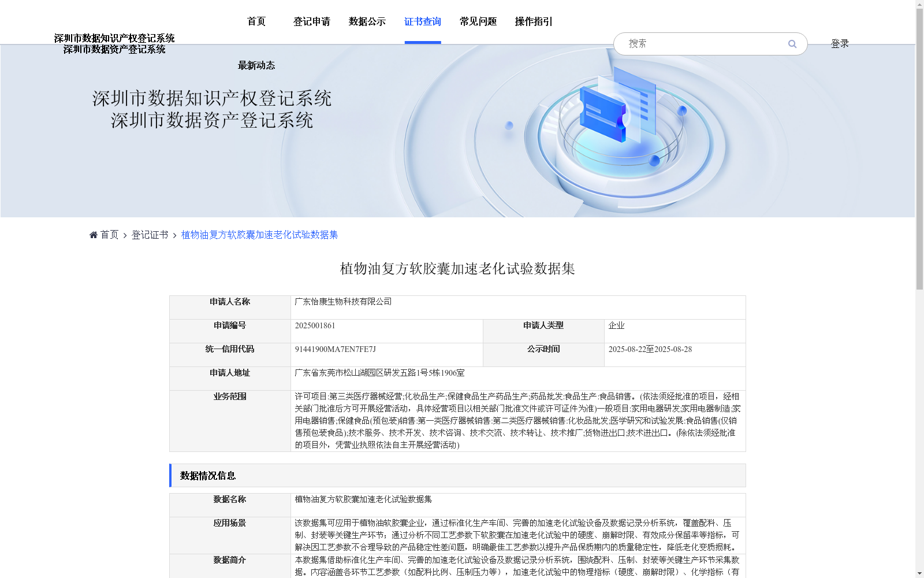
Task: Click the page heading 植物油复方软胶囊加速老化试验数据集
Action: coord(457,269)
